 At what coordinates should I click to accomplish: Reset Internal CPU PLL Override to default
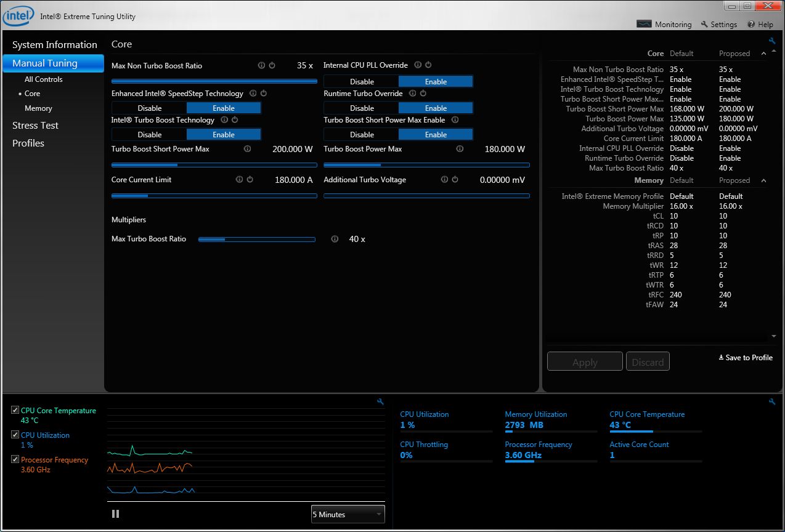point(428,65)
